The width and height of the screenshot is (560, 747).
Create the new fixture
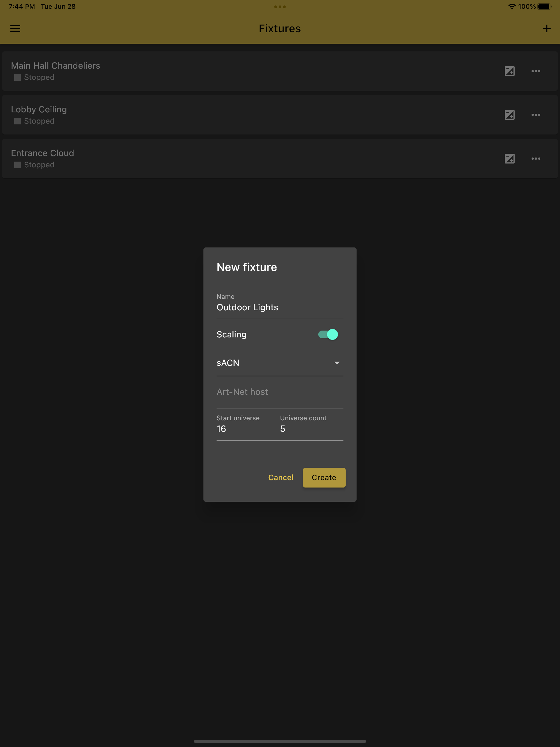324,477
